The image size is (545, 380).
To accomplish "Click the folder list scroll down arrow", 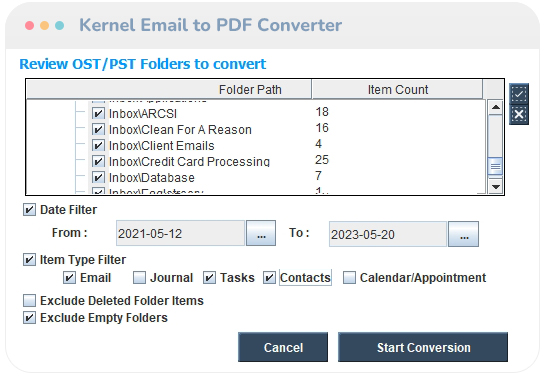I will [x=495, y=186].
